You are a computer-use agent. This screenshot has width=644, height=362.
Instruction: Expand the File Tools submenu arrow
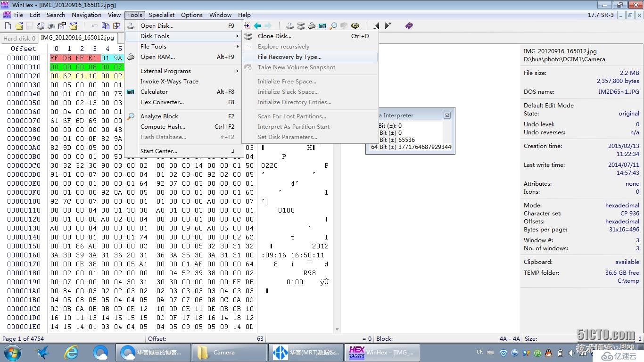click(238, 47)
